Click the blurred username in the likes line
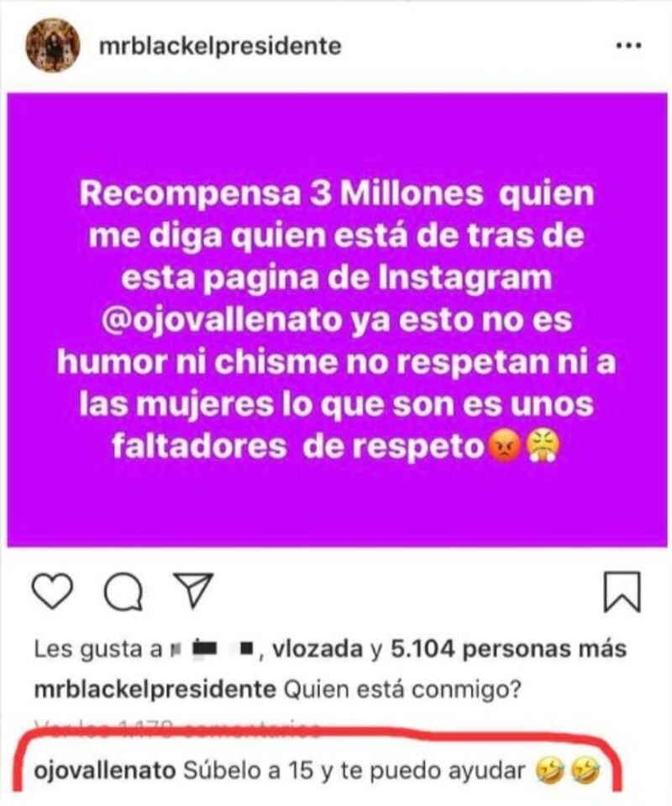 [x=213, y=651]
